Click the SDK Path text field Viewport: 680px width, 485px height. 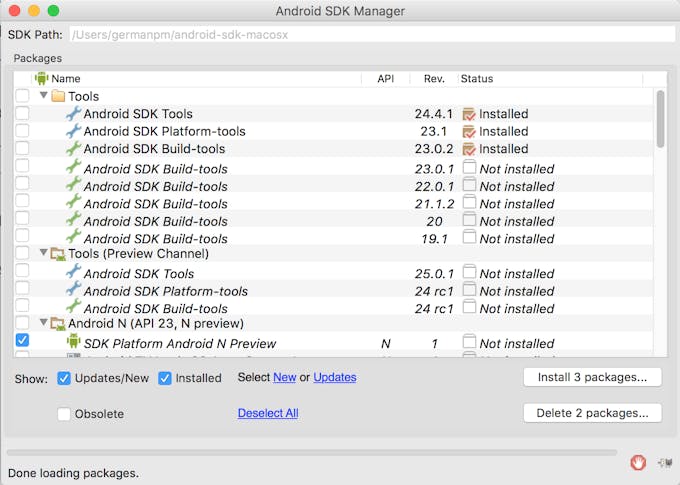[372, 35]
